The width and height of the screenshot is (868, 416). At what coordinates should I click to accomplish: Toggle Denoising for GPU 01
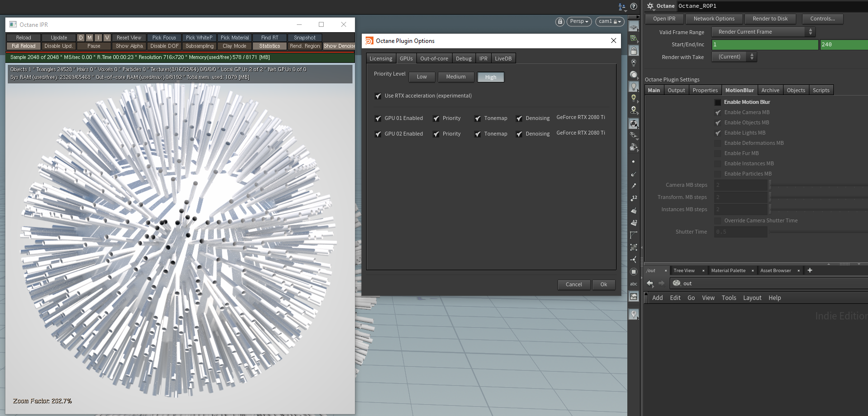[x=519, y=119]
